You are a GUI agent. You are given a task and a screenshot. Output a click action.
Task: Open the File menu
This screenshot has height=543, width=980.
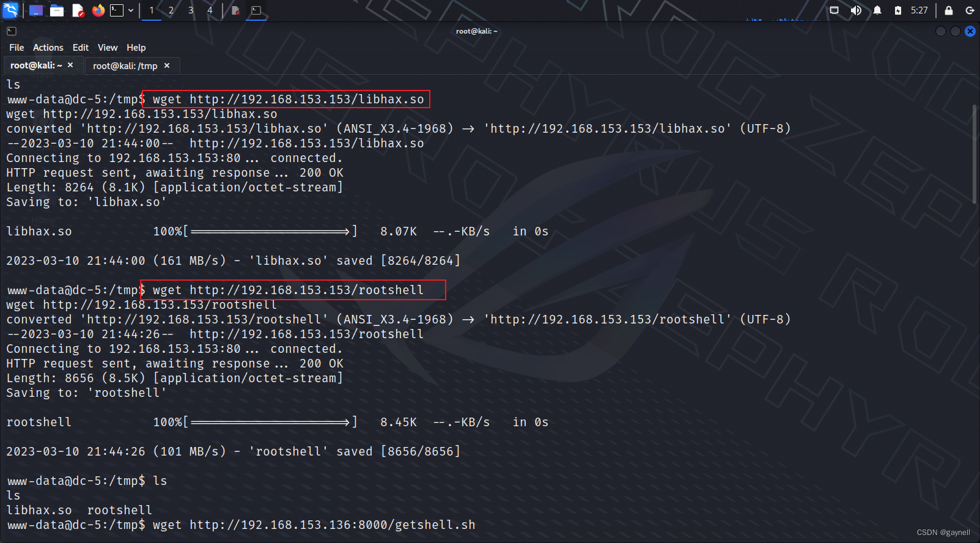(17, 48)
